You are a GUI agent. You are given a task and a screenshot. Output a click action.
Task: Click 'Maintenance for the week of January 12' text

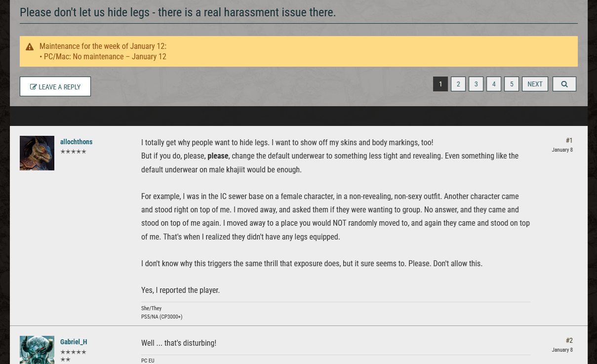pyautogui.click(x=103, y=46)
